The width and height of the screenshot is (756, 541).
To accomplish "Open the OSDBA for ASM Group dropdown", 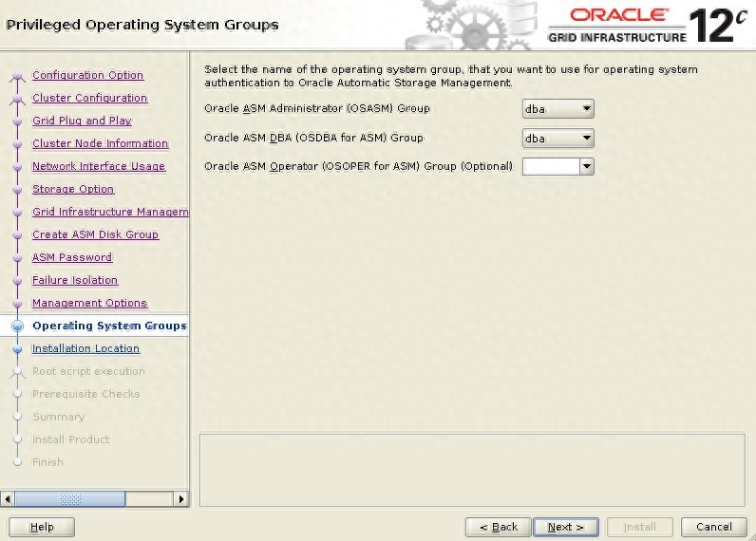I will (x=558, y=139).
